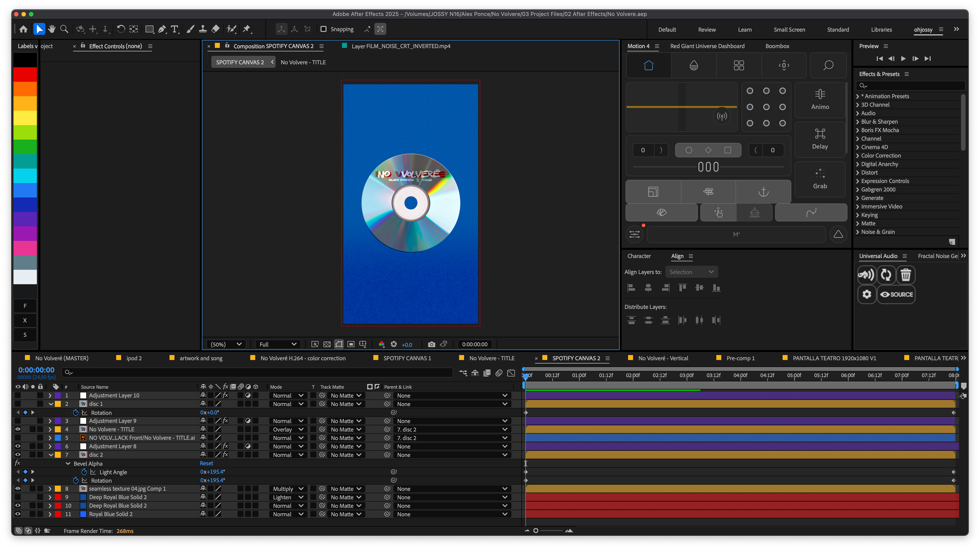
Task: Open Universal Audio gear settings
Action: coord(867,294)
